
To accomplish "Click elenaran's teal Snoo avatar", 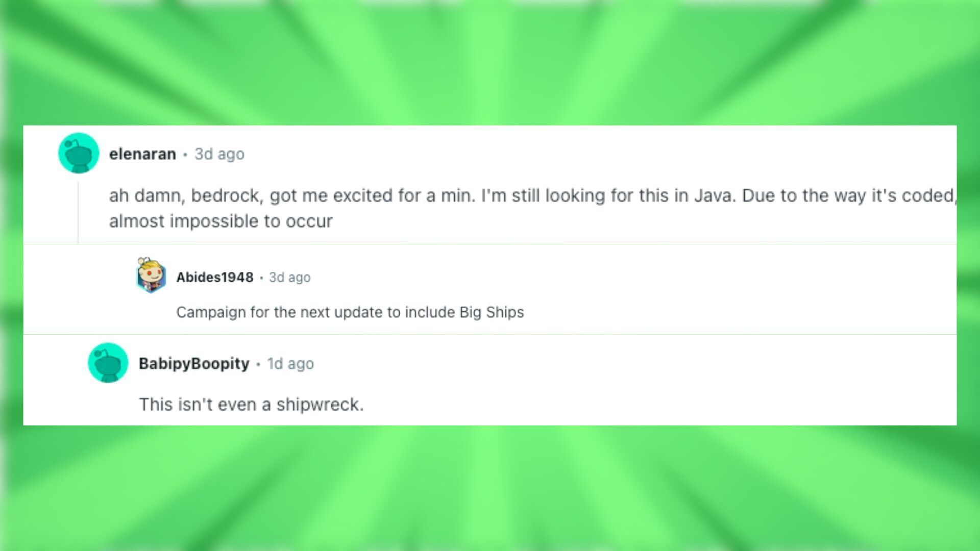I will 78,153.
